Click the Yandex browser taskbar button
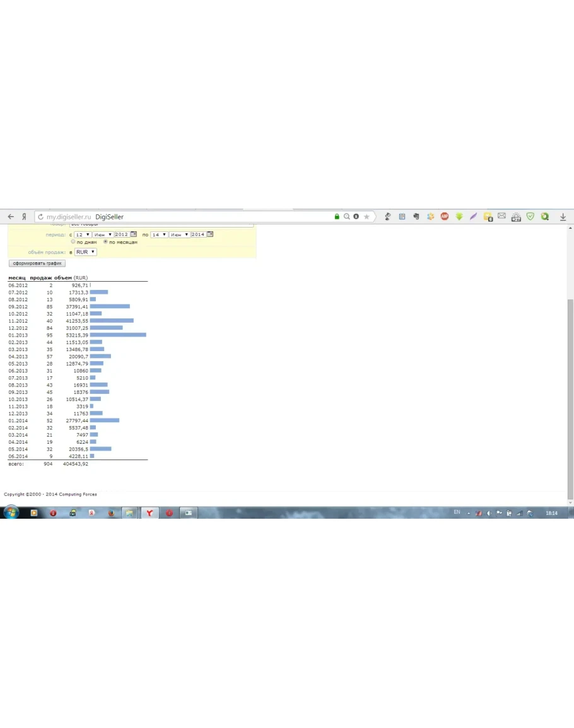 [x=149, y=513]
